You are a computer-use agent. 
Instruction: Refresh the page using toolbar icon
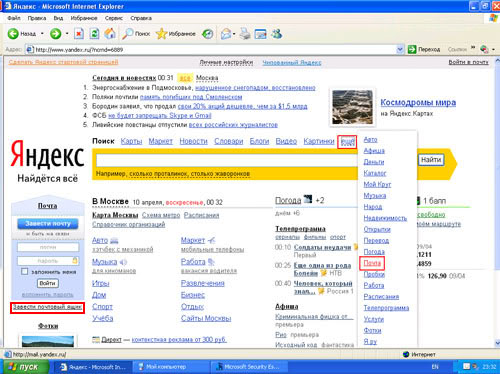point(95,34)
